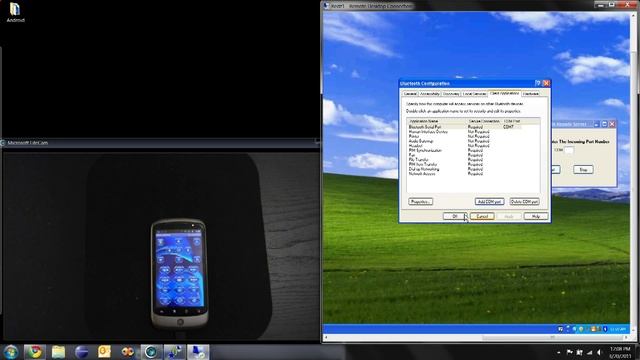Open Help in the Bluetooth Configuration dialog
The width and height of the screenshot is (640, 360).
point(536,216)
